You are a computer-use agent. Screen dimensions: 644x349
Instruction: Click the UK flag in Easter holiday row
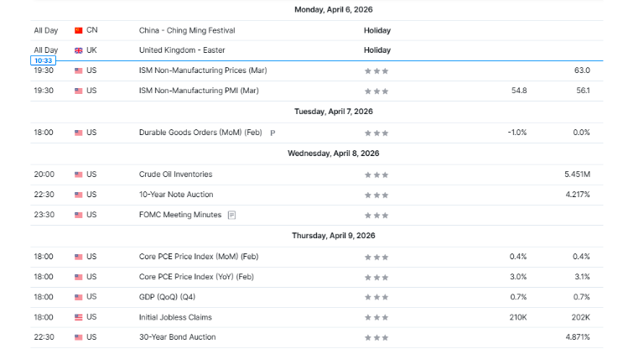pos(79,50)
